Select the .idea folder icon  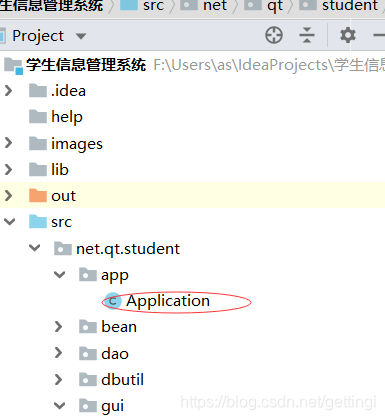(x=38, y=91)
